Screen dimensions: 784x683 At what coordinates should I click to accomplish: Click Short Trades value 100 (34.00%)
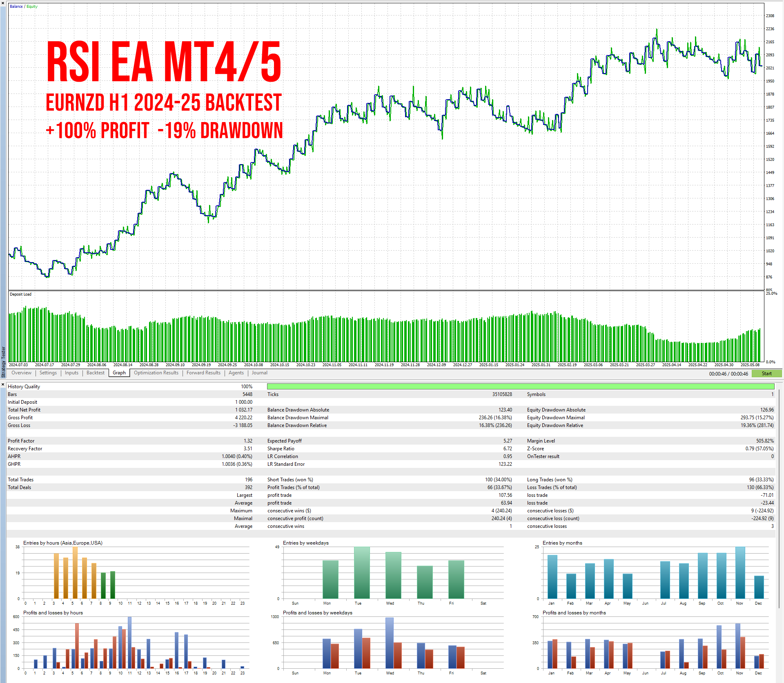click(498, 480)
